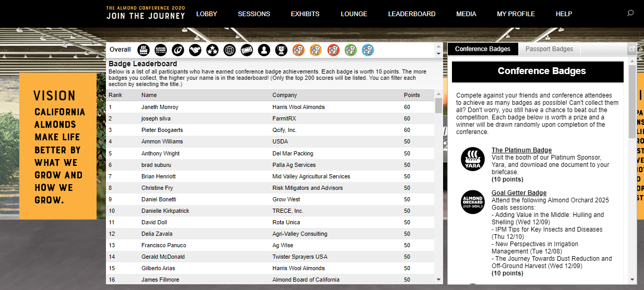This screenshot has width=644, height=290.
Task: Click the Ammon Williams row
Action: [270, 141]
